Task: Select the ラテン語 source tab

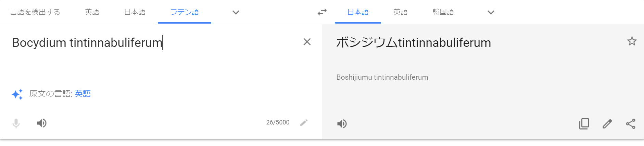Action: (x=185, y=12)
